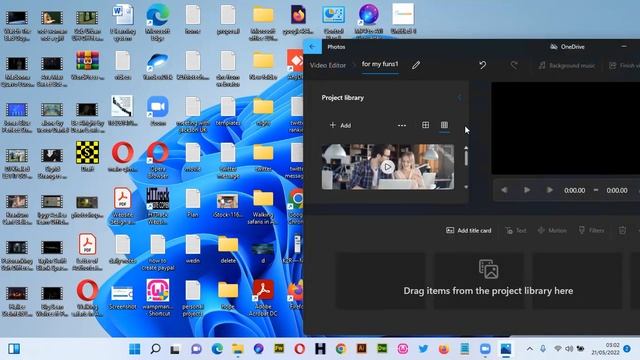Open Adobe Fireworks from the taskbar
Screen dimensions: 640x360
[279, 349]
